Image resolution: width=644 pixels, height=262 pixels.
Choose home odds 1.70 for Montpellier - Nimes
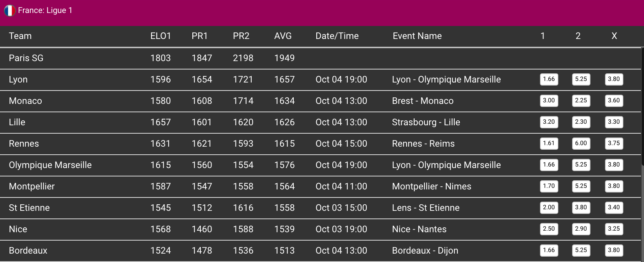[549, 186]
